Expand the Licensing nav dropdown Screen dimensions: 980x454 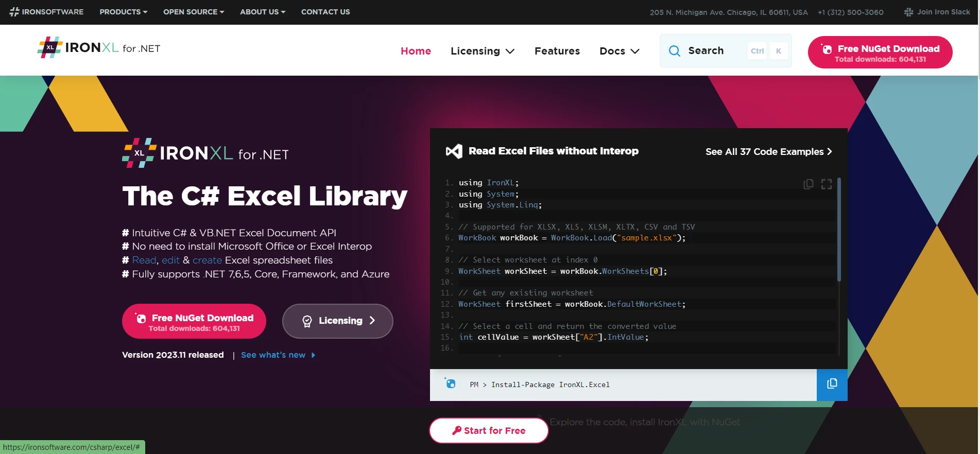pos(483,51)
